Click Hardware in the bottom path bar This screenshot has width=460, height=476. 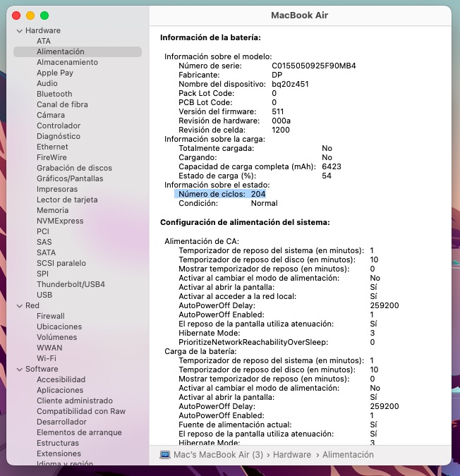point(291,456)
